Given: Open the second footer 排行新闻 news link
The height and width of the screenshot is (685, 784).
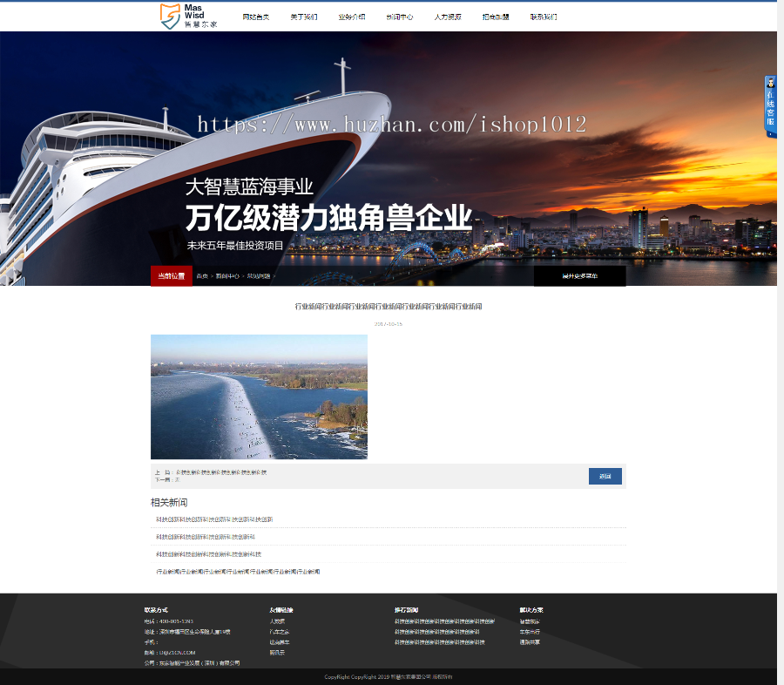Looking at the screenshot, I should click(437, 632).
